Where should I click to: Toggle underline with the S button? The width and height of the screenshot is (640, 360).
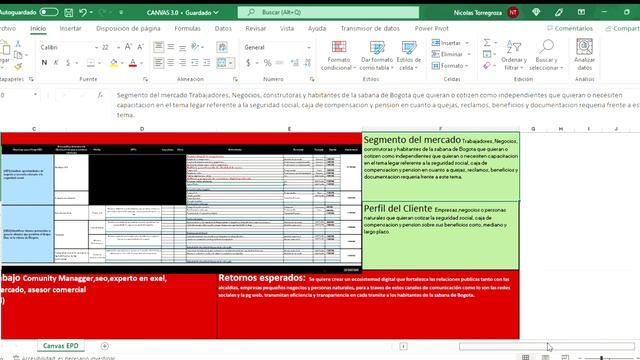[68, 63]
